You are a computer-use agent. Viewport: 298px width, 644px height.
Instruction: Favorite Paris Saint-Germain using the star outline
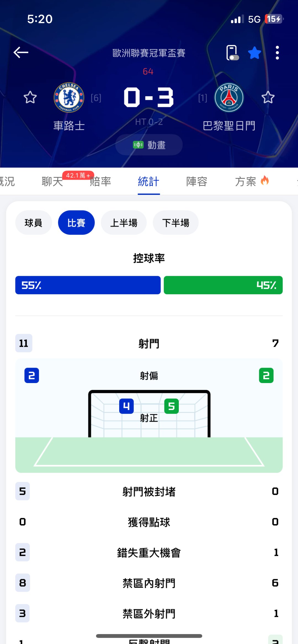point(268,97)
